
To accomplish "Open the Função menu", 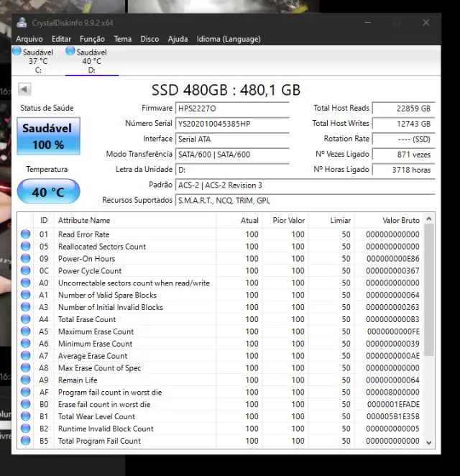I will pyautogui.click(x=92, y=39).
